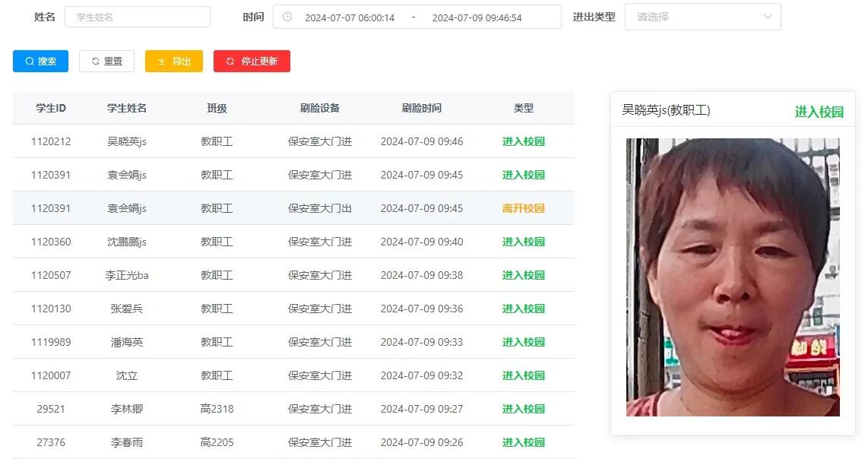Focus the 学生姓名 name input box
The height and width of the screenshot is (459, 868).
coord(138,17)
